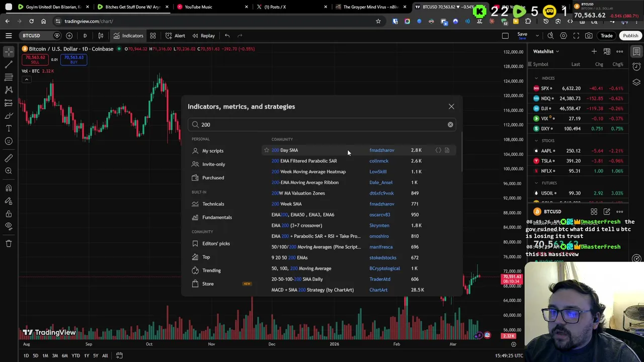This screenshot has width=644, height=362.
Task: Select the text annotation tool
Action: 9,128
